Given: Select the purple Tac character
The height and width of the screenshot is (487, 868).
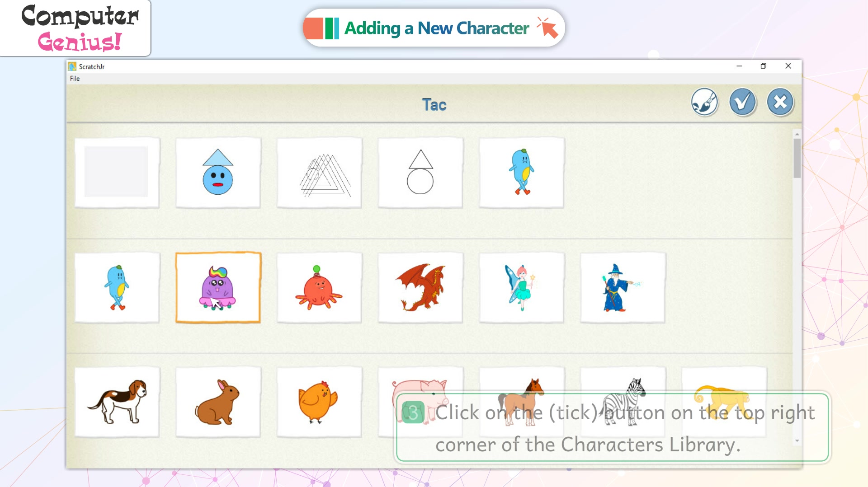Looking at the screenshot, I should pos(218,287).
